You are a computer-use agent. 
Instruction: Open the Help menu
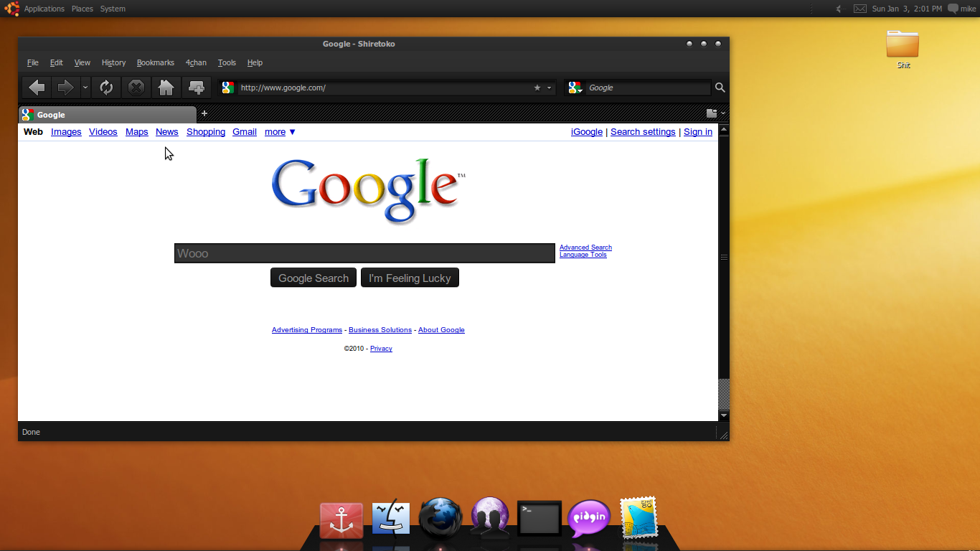255,62
